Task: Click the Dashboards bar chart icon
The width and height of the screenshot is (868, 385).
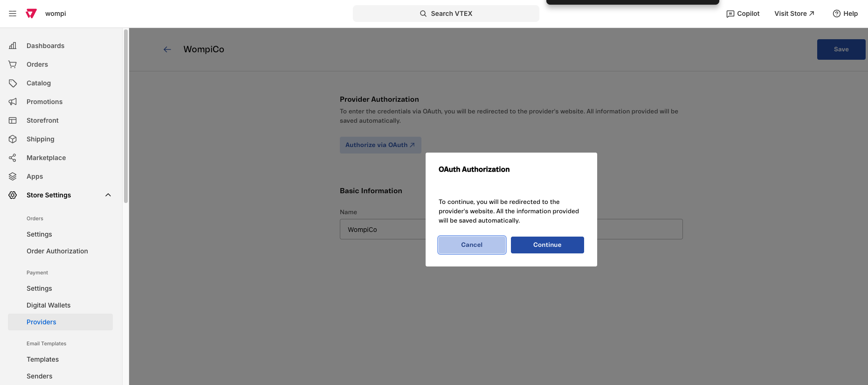Action: click(13, 46)
